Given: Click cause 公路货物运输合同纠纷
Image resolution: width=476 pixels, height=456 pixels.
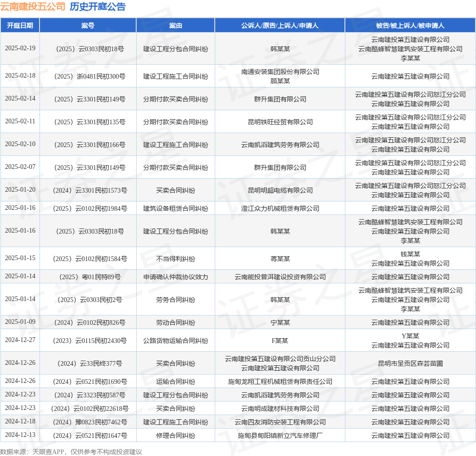Looking at the screenshot, I should [175, 341].
